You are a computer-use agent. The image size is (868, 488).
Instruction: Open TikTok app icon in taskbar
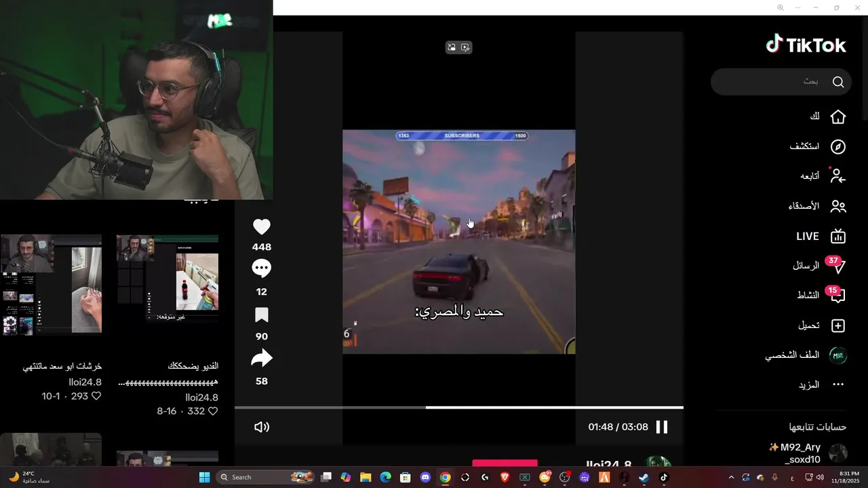coord(664,477)
